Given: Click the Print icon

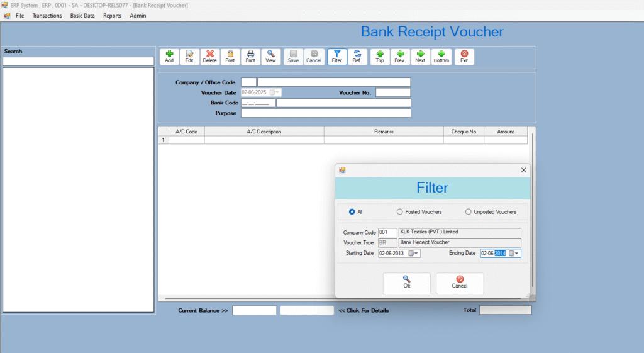Looking at the screenshot, I should click(x=250, y=57).
